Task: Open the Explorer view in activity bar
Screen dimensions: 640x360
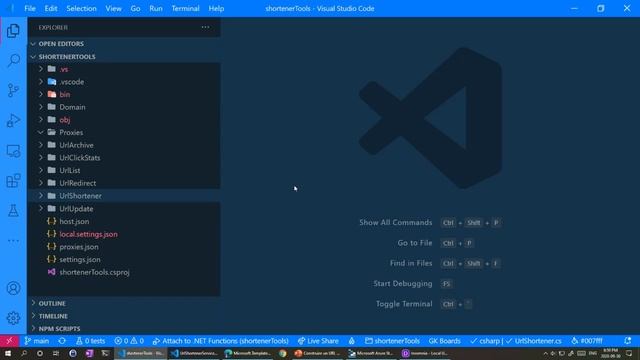Action: (x=13, y=31)
